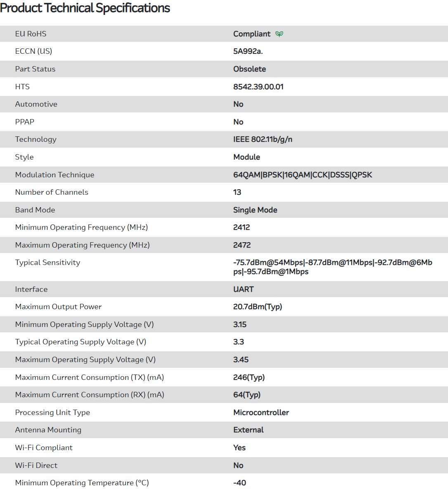Click the Minimum Operating Frequency value 2412
The image size is (448, 489).
241,227
